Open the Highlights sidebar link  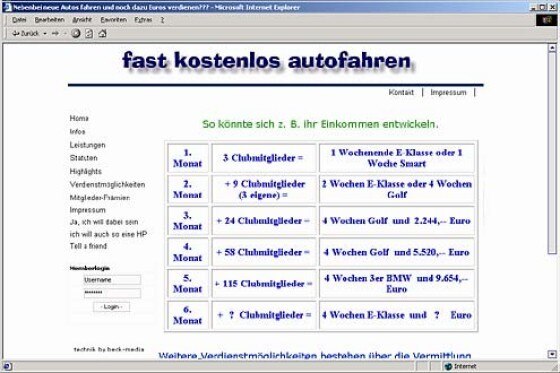click(x=86, y=171)
